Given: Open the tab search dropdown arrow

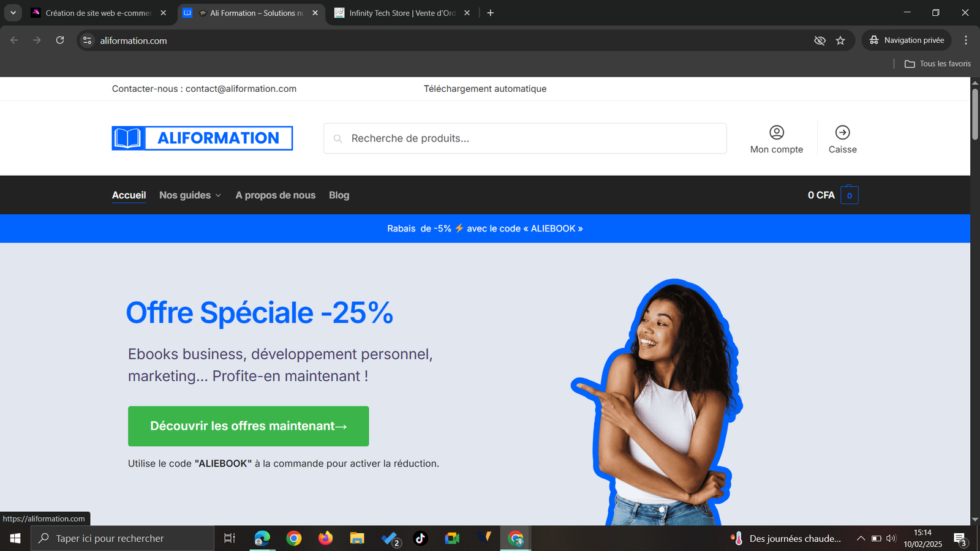Looking at the screenshot, I should coord(13,13).
